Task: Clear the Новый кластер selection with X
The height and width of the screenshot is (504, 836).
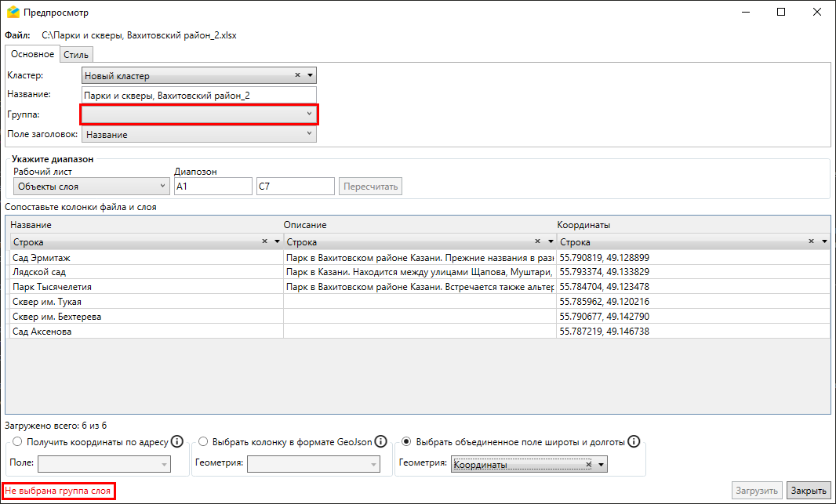Action: click(298, 76)
